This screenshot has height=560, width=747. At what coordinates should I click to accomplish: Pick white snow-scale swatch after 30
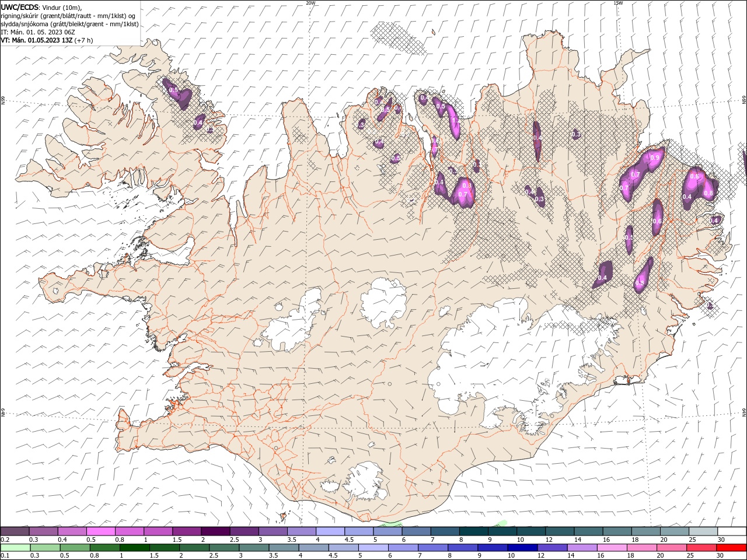click(x=732, y=531)
